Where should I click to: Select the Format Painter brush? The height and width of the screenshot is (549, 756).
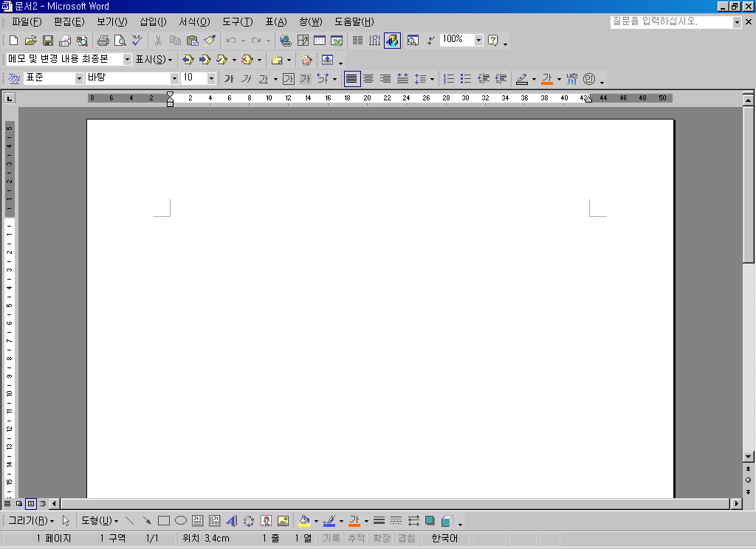coord(210,41)
